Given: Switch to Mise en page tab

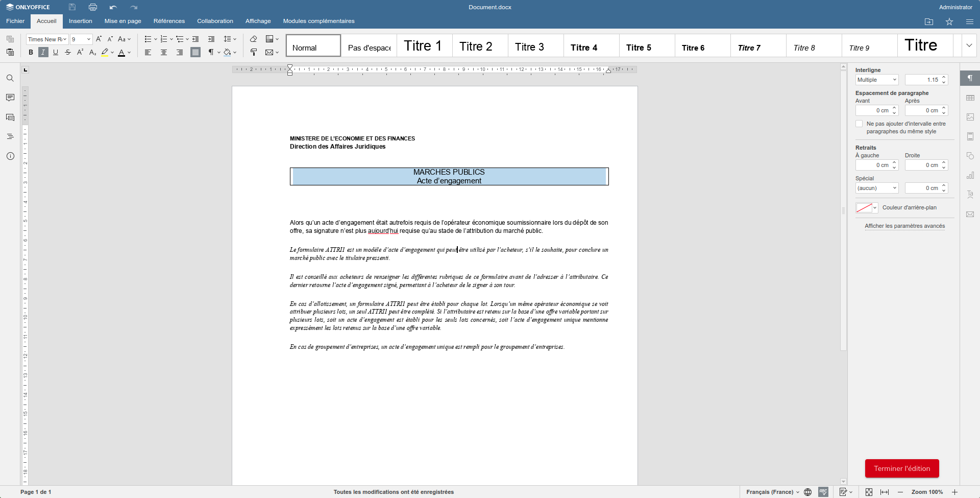Looking at the screenshot, I should coord(123,21).
